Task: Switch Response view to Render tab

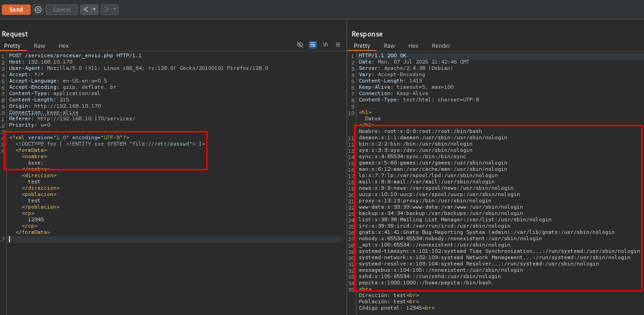Action: 441,46
